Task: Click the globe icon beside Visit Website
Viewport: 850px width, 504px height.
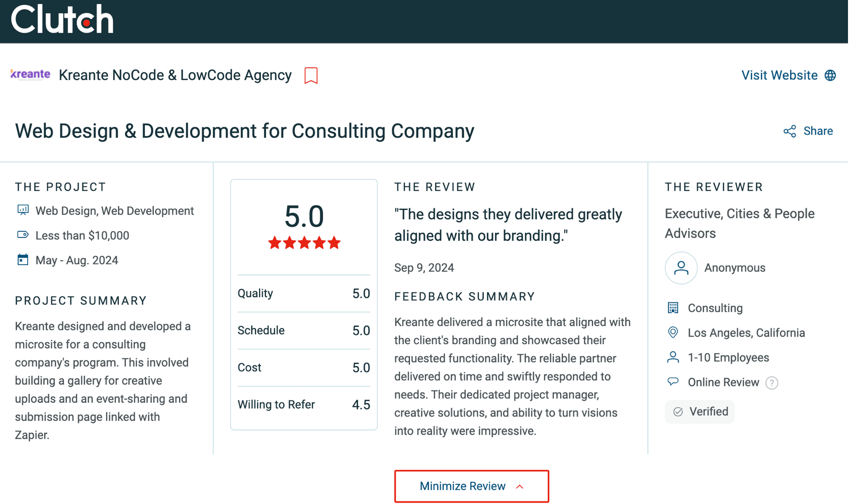Action: point(830,75)
